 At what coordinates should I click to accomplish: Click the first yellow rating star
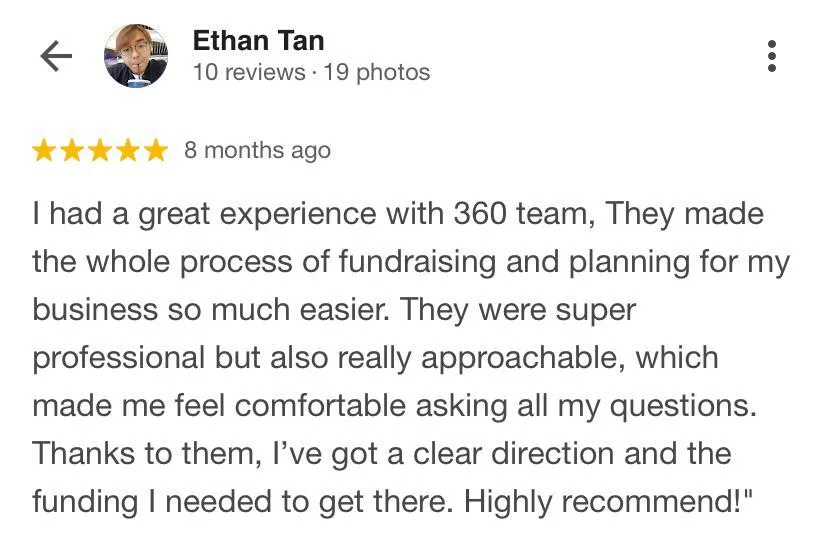pyautogui.click(x=44, y=151)
